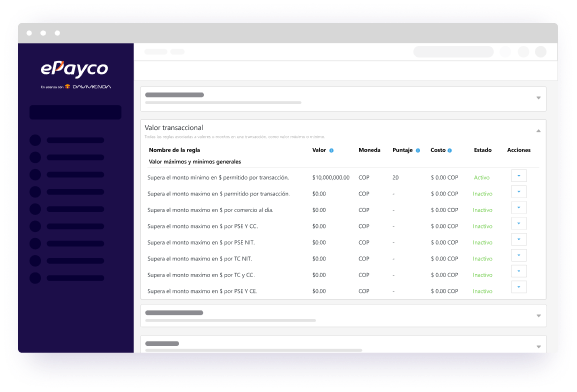Open actions dropdown for monto minimo rule
The image size is (577, 392).
[519, 176]
